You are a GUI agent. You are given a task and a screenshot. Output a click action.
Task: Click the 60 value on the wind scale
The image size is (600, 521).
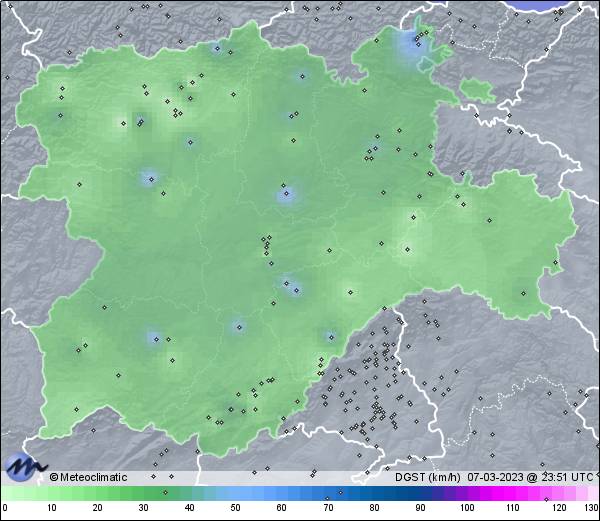[x=282, y=508]
